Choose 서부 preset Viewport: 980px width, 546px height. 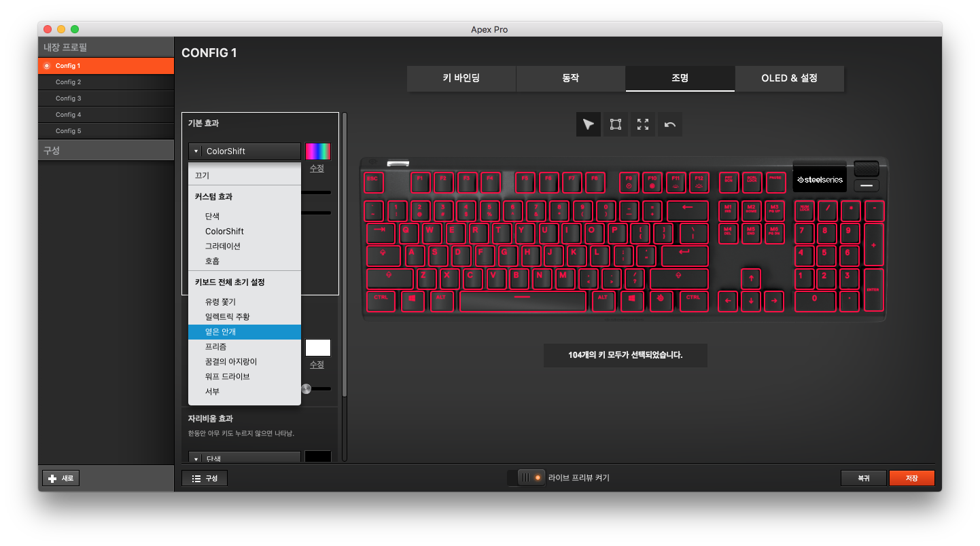point(245,392)
